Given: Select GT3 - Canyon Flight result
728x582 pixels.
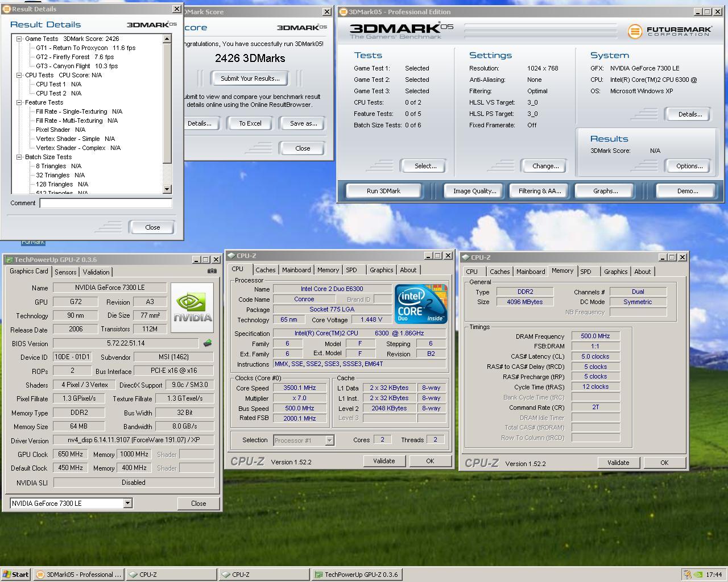Looking at the screenshot, I should (77, 66).
